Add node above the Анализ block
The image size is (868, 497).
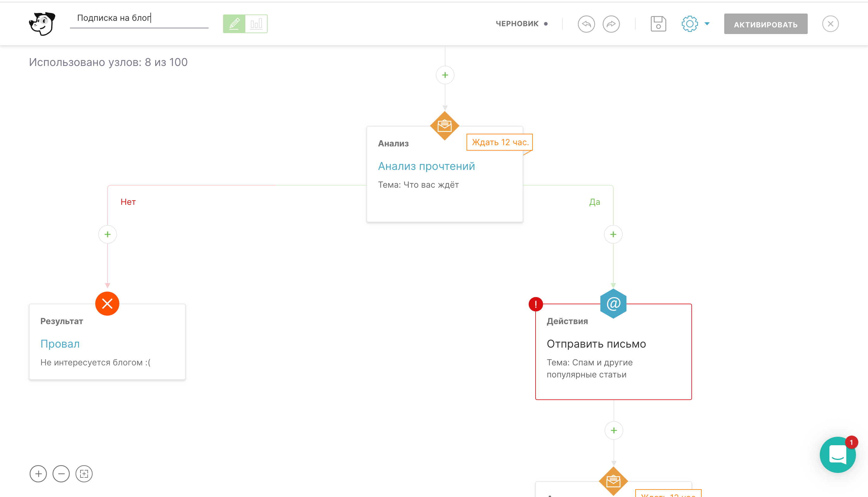[x=445, y=75]
